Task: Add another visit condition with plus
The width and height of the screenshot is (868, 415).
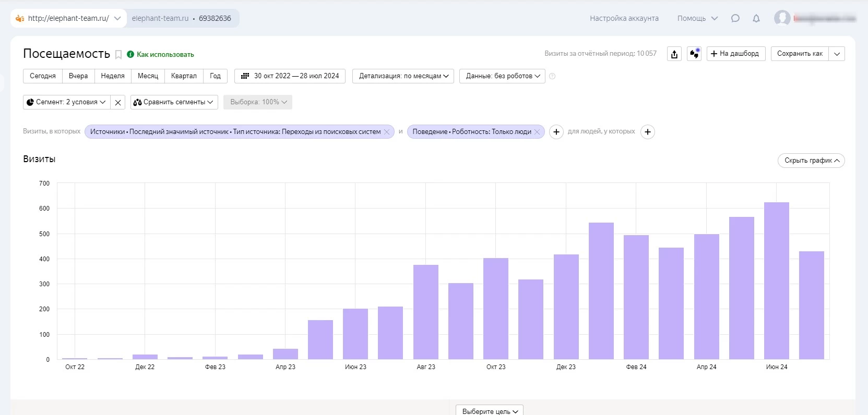Action: coord(556,132)
